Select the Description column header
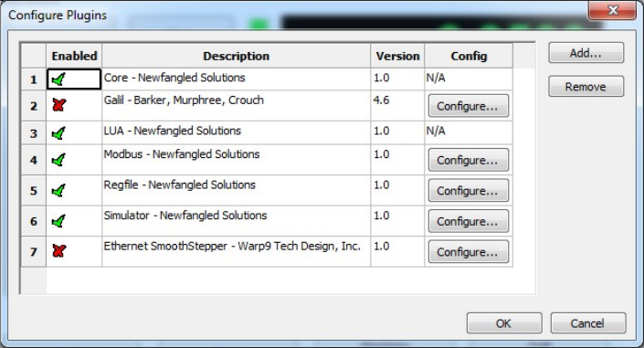 pos(237,56)
